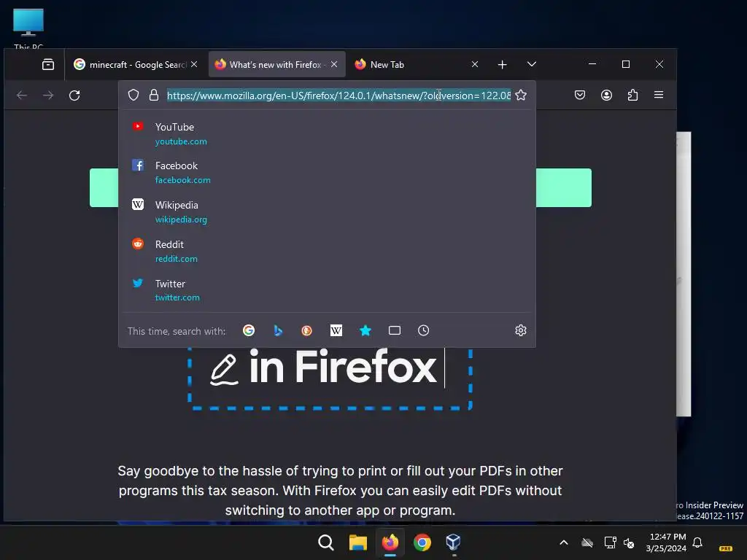Screen dimensions: 747x560
Task: Open notifications bell in tray
Action: coord(697,542)
